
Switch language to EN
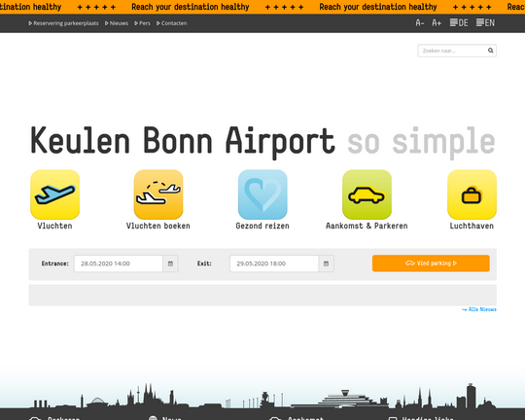tap(485, 22)
